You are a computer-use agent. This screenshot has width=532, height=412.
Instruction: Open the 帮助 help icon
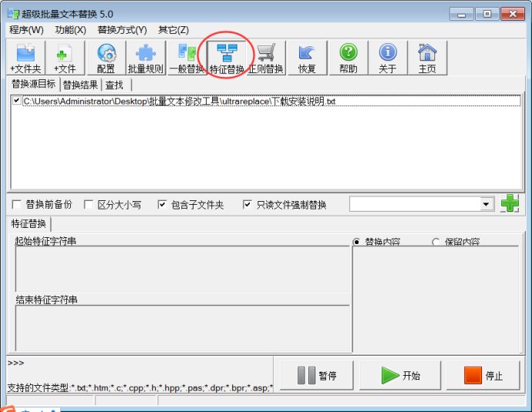pyautogui.click(x=348, y=58)
